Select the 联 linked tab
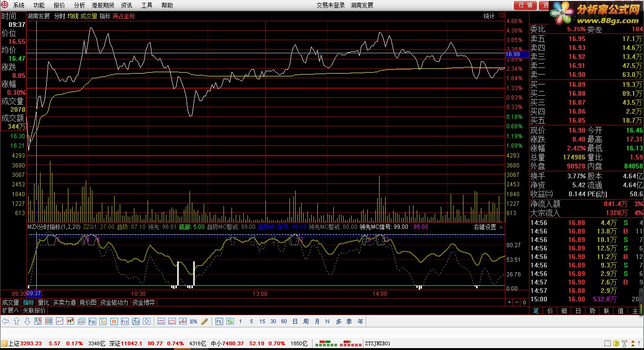Screen dimensions: 644x350 (x=606, y=310)
